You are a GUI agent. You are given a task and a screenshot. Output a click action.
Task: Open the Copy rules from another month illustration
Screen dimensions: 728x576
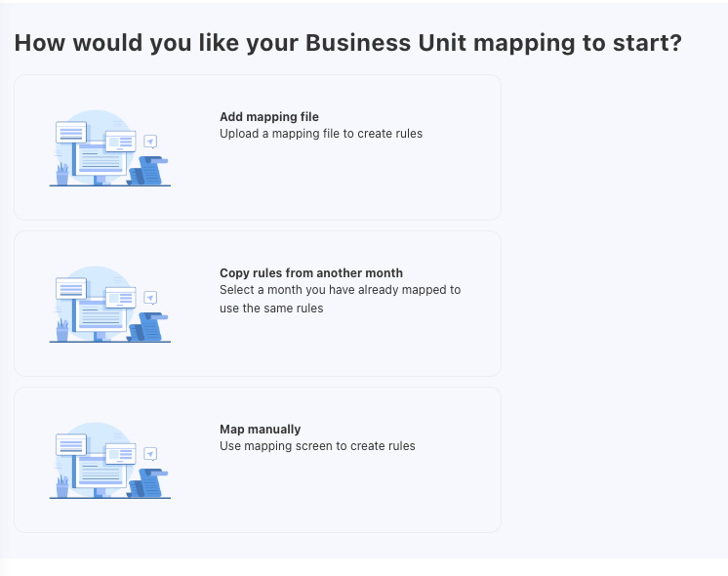pos(109,304)
